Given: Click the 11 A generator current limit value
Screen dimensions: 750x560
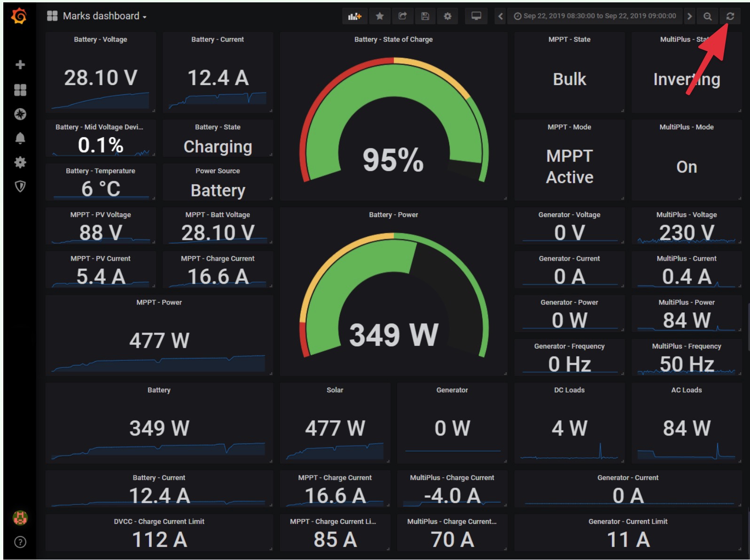Looking at the screenshot, I should 628,540.
